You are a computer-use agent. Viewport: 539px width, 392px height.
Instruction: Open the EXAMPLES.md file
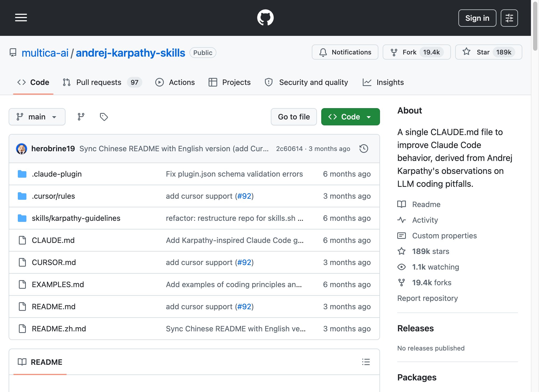58,284
